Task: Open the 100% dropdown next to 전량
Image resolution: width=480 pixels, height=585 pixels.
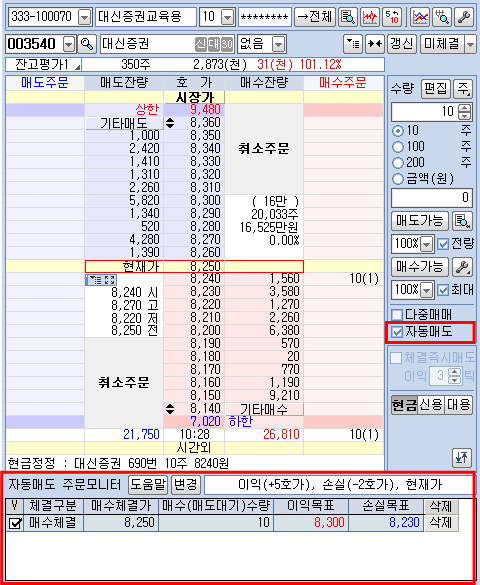Action: (427, 244)
